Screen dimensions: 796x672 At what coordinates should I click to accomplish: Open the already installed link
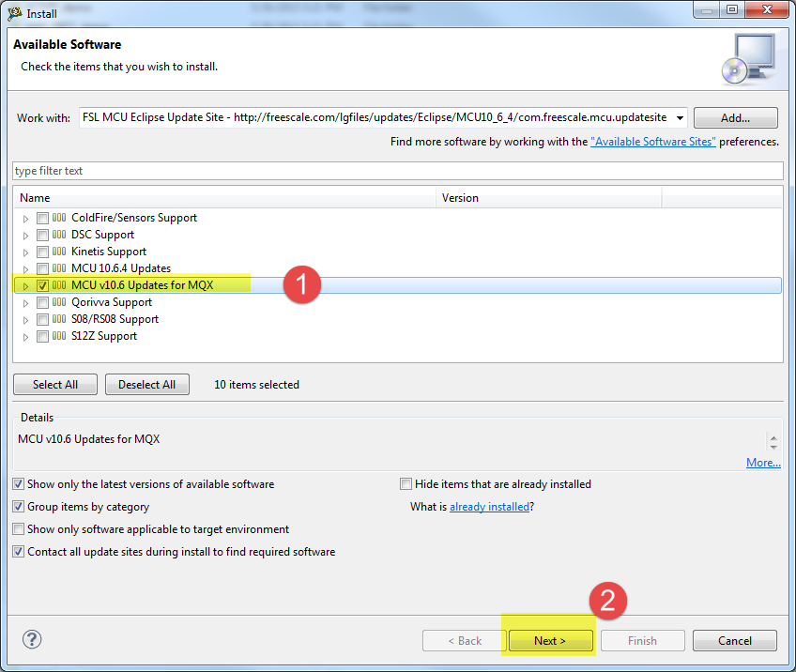(x=489, y=507)
